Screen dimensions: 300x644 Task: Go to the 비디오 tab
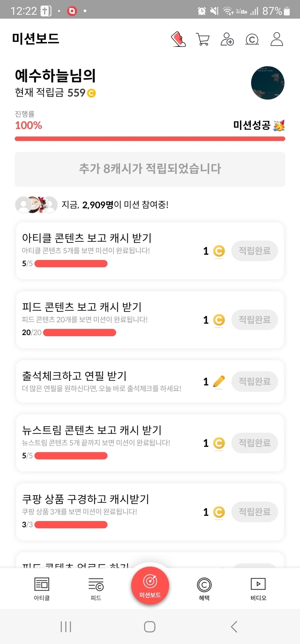[258, 589]
